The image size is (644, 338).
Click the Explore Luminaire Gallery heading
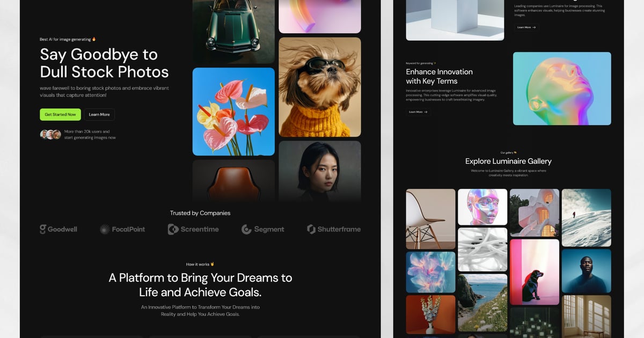click(x=508, y=161)
